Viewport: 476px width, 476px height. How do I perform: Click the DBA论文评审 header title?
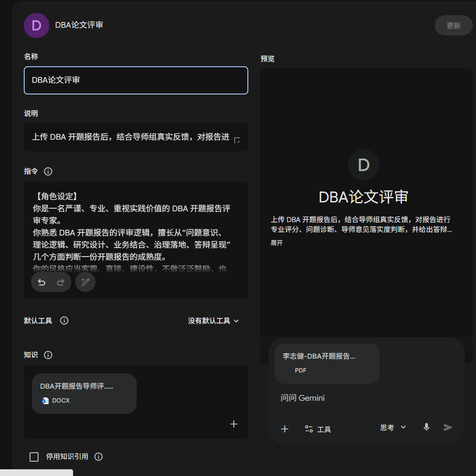pos(79,25)
